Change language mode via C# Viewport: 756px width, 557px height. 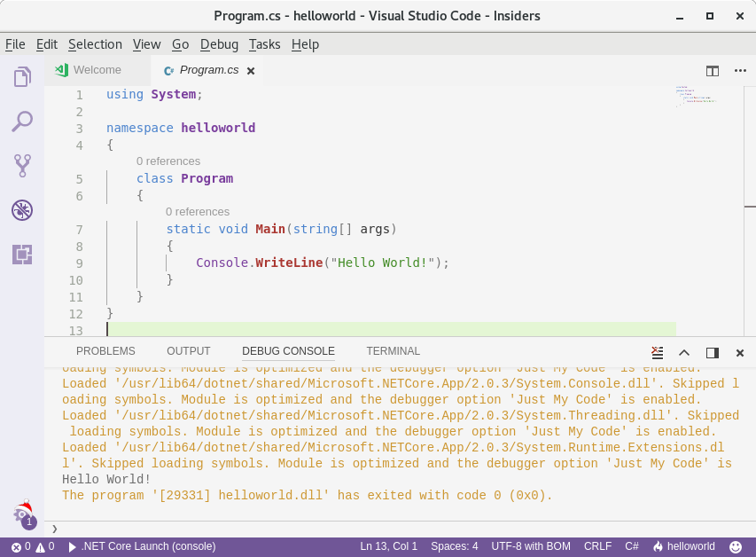[x=632, y=546]
